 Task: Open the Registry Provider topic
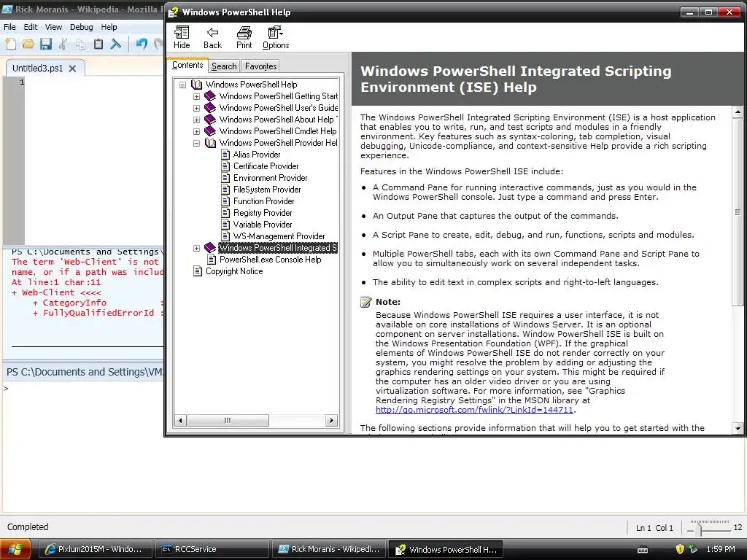(263, 213)
